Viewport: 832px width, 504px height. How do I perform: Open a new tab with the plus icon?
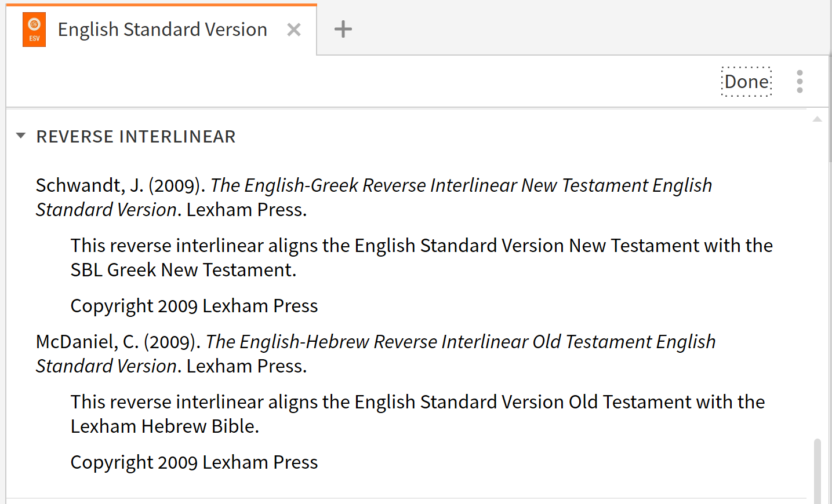[343, 29]
